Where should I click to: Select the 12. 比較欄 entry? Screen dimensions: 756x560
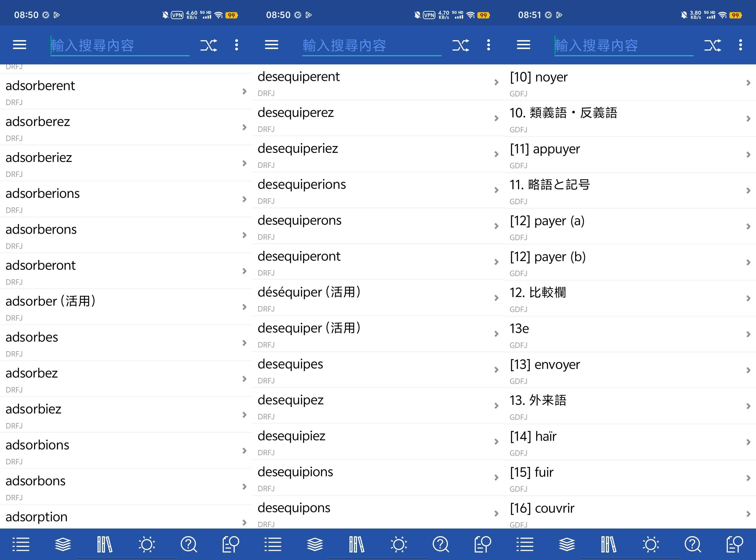coord(630,298)
